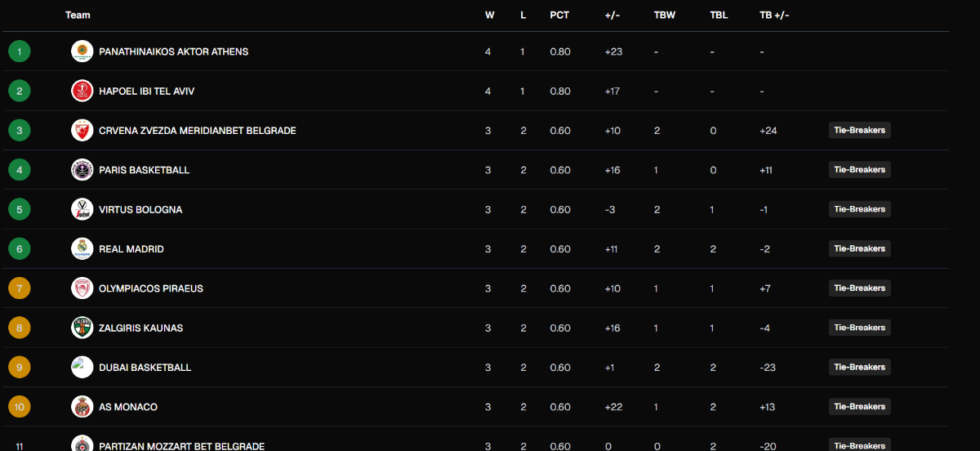980x451 pixels.
Task: Expand Tie-Breakers for Real Madrid
Action: 859,249
